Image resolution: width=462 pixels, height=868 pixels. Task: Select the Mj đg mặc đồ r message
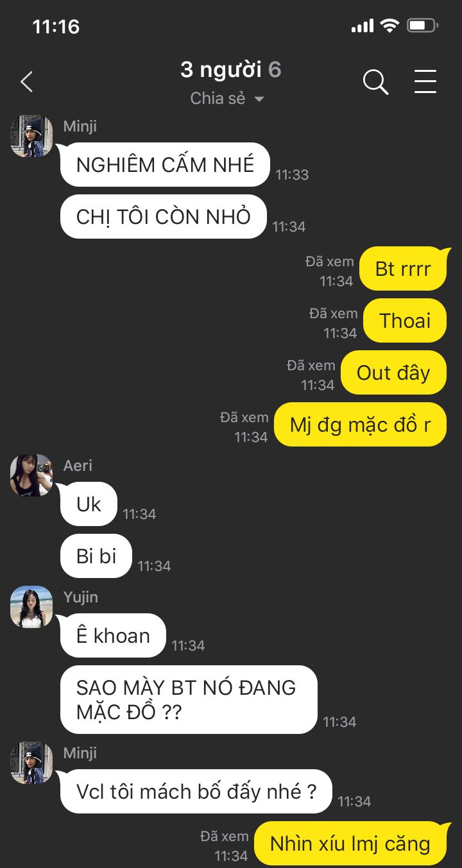coord(360,424)
